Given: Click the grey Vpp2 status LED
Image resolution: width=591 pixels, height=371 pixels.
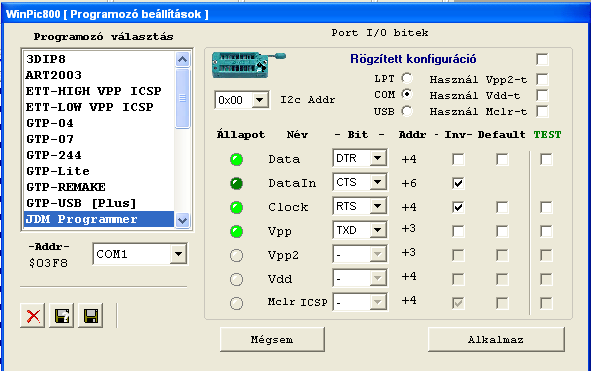Looking at the screenshot, I should pos(236,256).
